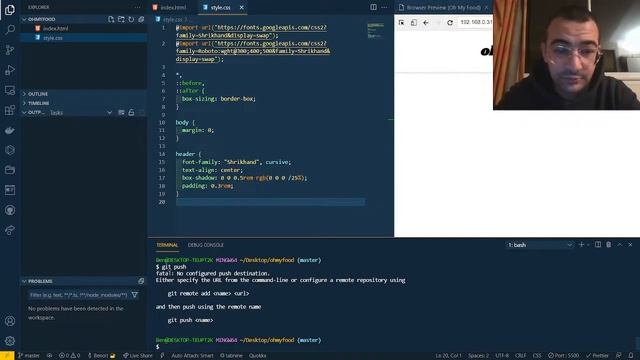Open the terminal selector dropdown showing bash
640x360 pixels.
(539, 245)
